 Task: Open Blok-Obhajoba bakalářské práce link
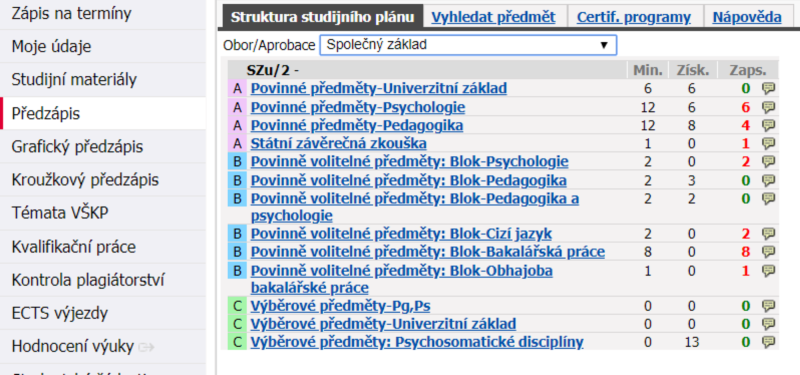point(402,279)
